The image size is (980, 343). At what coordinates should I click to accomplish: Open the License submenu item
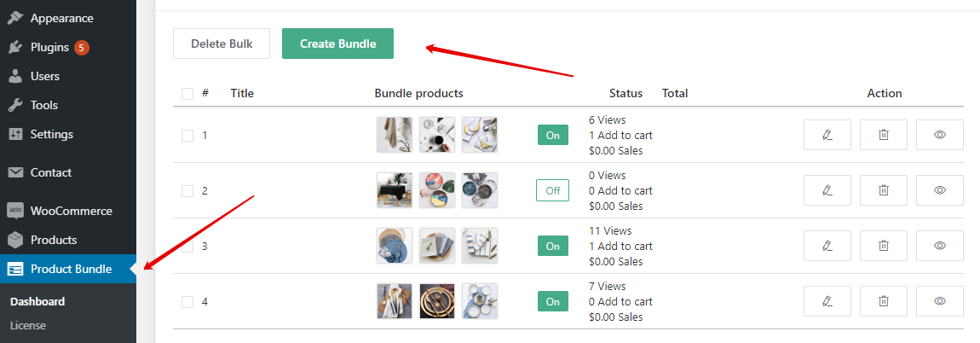pyautogui.click(x=28, y=325)
